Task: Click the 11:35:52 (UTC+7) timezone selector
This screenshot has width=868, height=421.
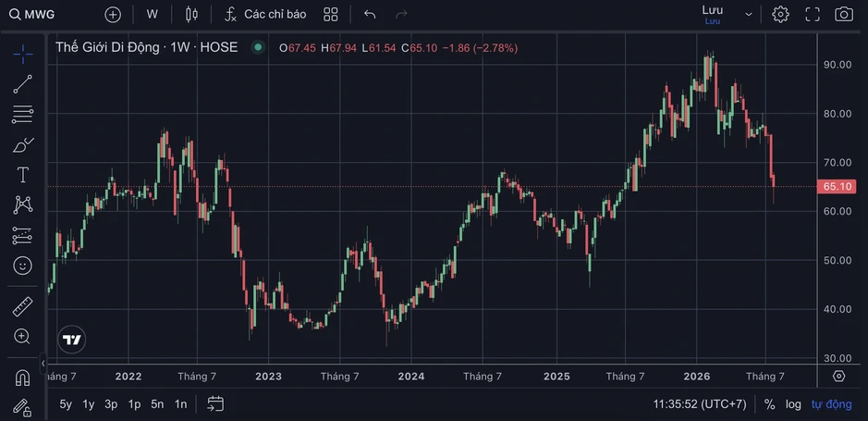Action: (x=700, y=404)
